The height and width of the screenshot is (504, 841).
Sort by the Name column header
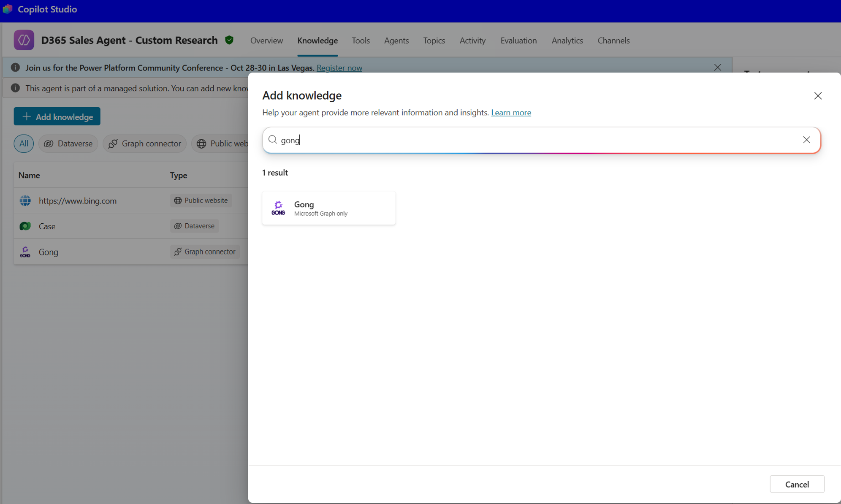tap(29, 175)
